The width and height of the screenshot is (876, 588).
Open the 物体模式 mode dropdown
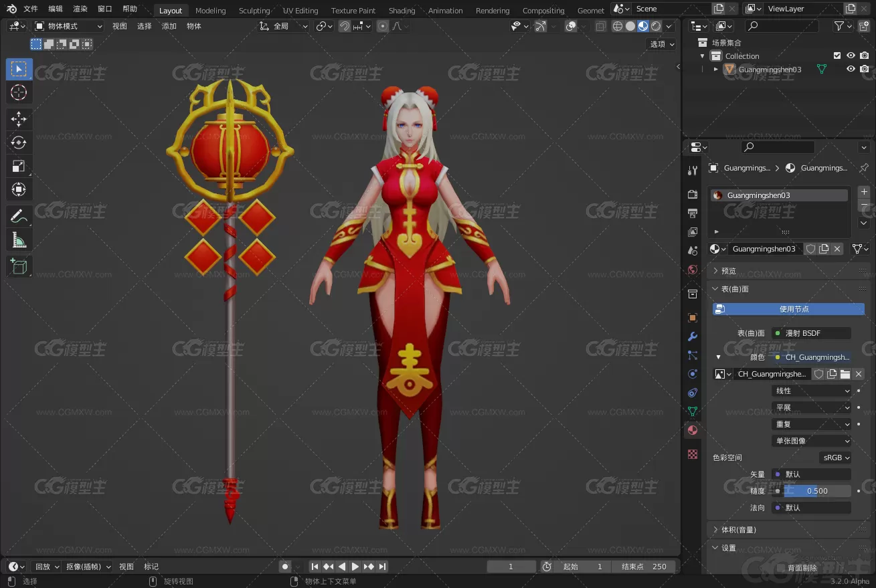pyautogui.click(x=69, y=26)
